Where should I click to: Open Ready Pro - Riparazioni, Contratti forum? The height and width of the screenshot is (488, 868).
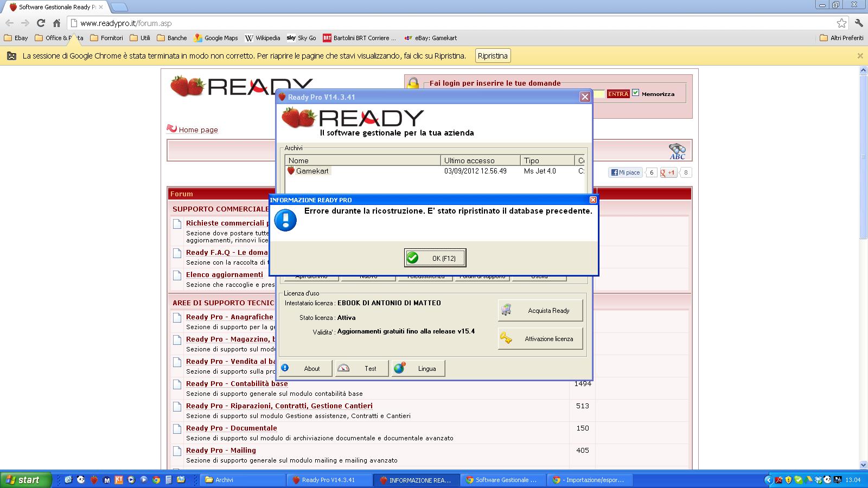(279, 406)
